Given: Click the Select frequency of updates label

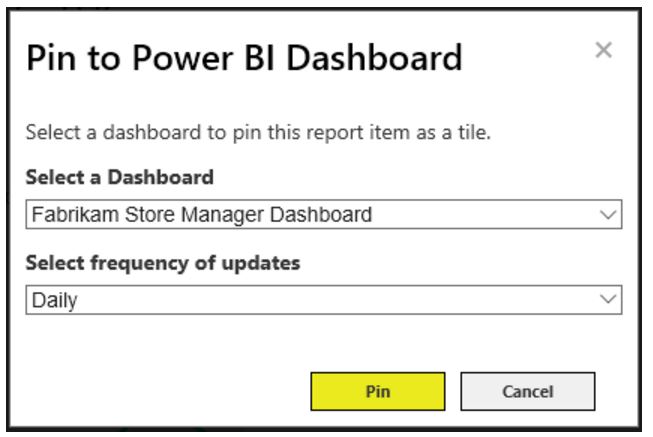Looking at the screenshot, I should [x=162, y=263].
